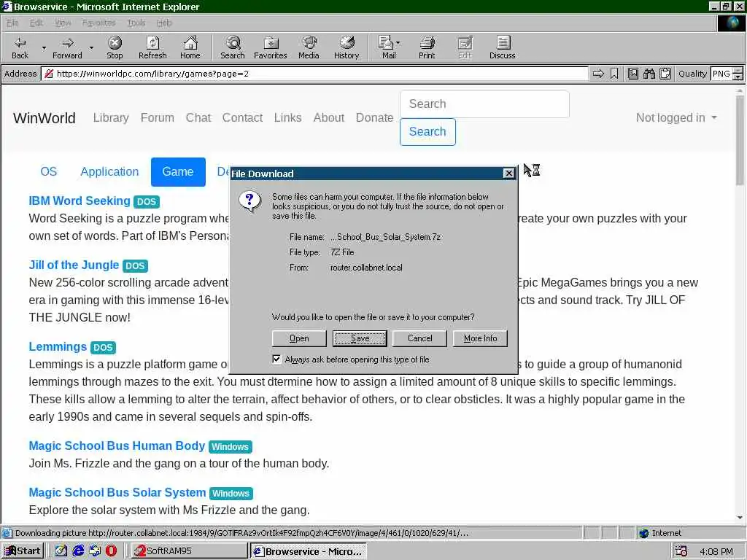Viewport: 747px width, 560px height.
Task: Open the View menu
Action: click(x=63, y=23)
